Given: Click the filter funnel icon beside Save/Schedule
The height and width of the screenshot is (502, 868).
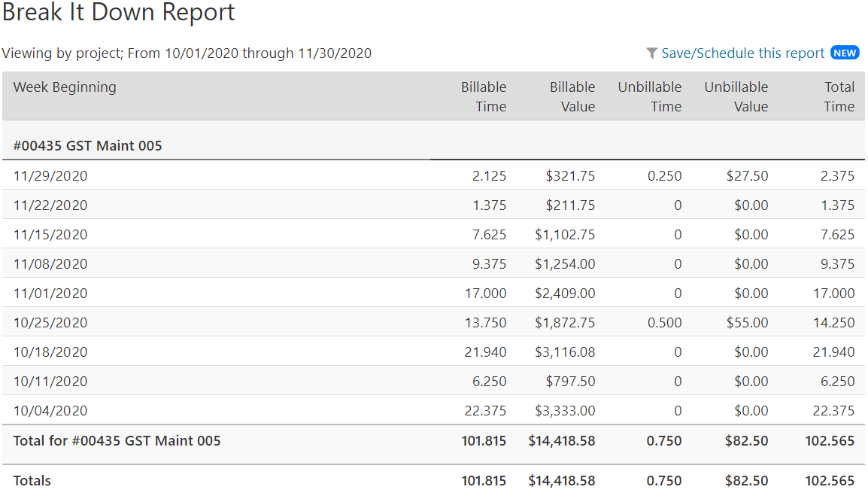Looking at the screenshot, I should pyautogui.click(x=651, y=53).
